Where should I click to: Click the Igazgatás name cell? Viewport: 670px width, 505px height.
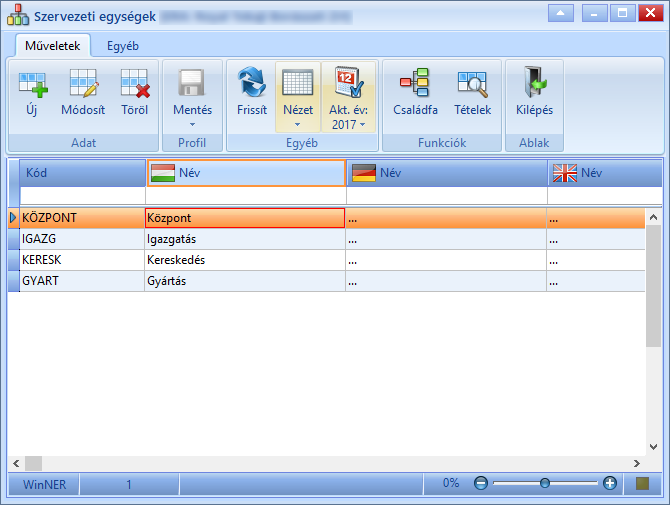click(x=245, y=239)
